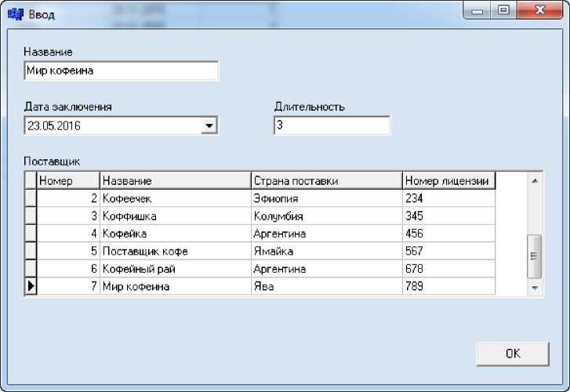Click the number cell 5 in the Поставщик кофе row

coord(68,251)
